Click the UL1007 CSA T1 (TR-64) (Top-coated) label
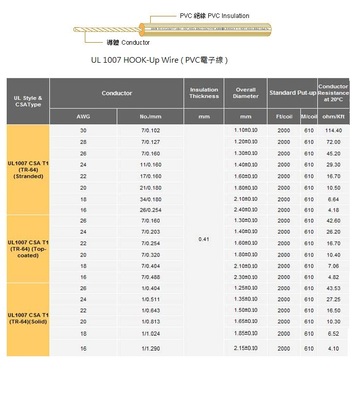360x403 pixels. (x=28, y=249)
